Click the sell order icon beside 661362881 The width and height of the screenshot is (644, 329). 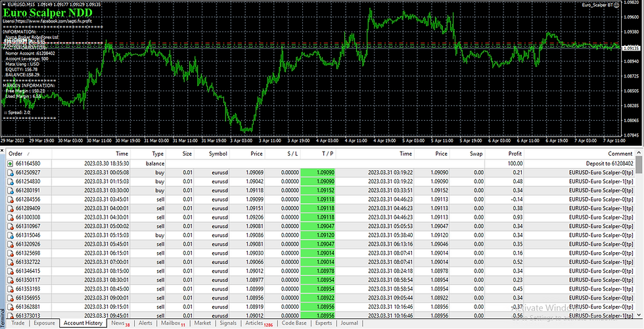pyautogui.click(x=11, y=307)
